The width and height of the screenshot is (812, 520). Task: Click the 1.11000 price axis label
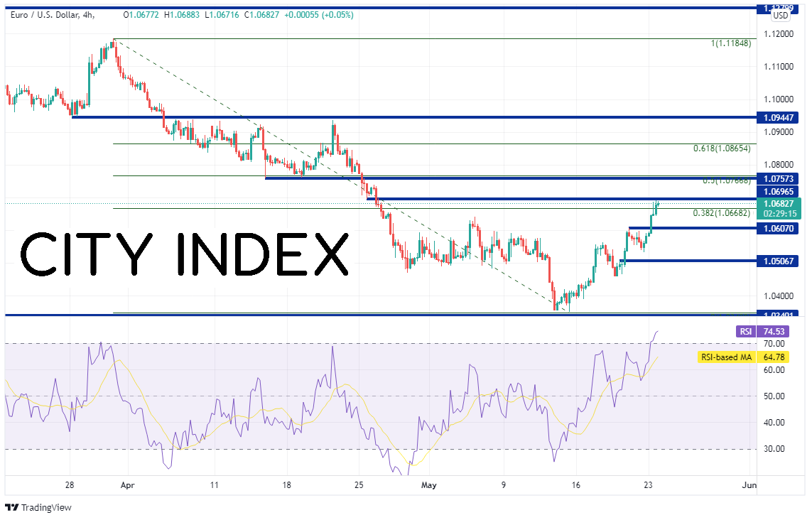pyautogui.click(x=779, y=67)
